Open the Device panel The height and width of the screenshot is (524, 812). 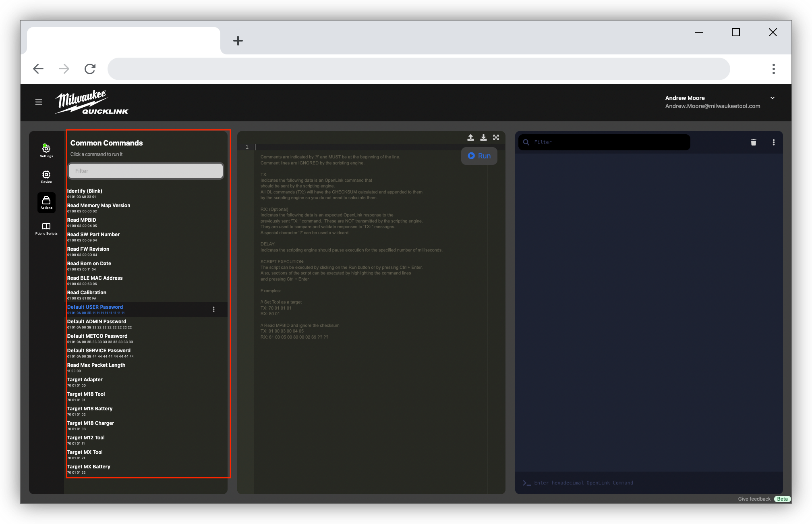pos(46,177)
